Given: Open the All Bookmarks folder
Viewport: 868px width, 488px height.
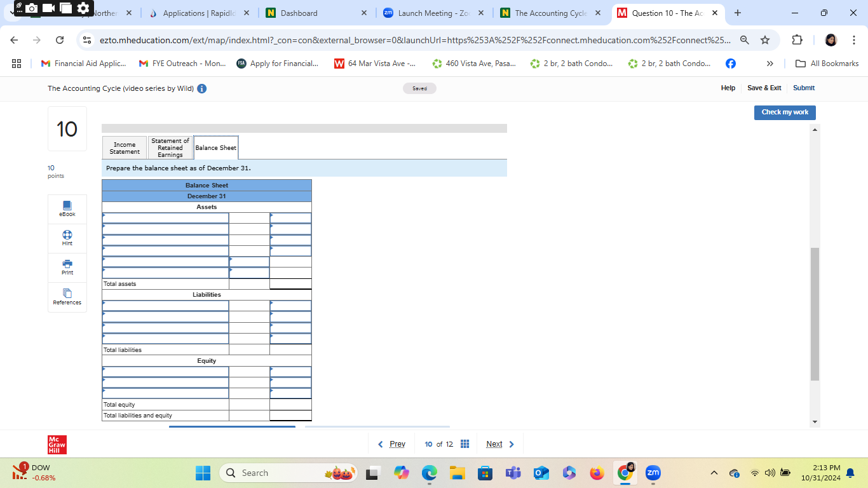Looking at the screenshot, I should pyautogui.click(x=827, y=64).
